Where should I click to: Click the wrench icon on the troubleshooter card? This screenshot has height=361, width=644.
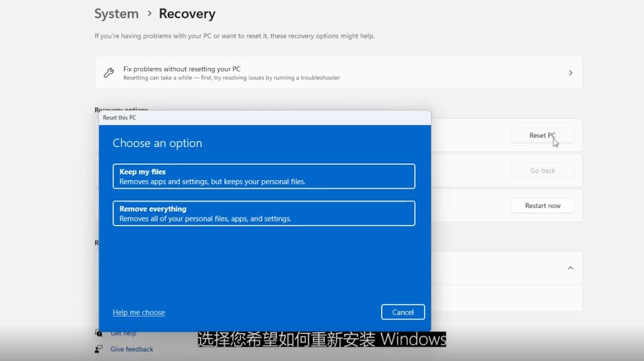click(x=108, y=72)
